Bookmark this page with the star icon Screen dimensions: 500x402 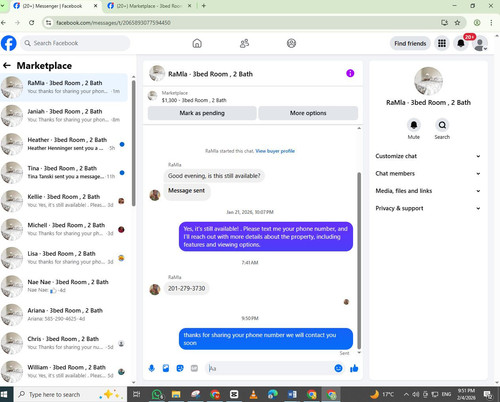pos(457,23)
